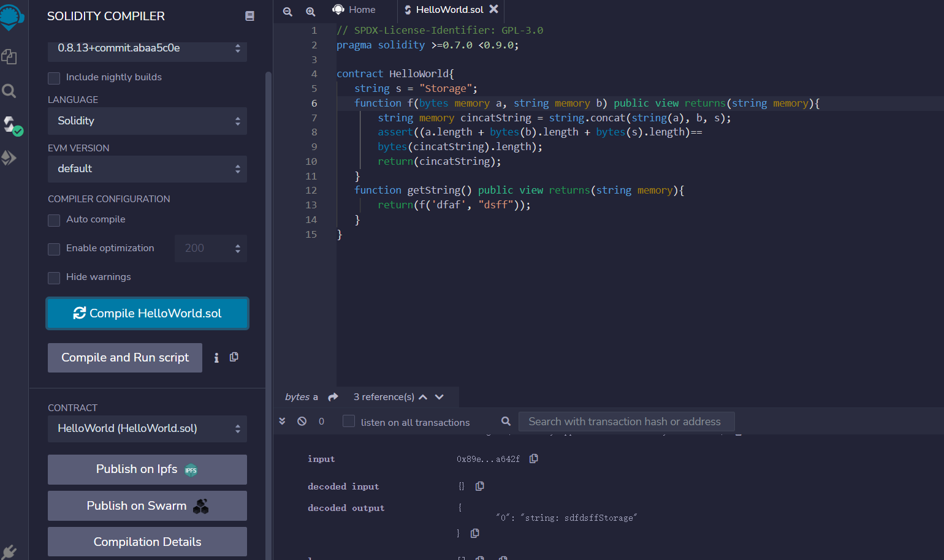Publish the contract on Ipfs

(x=147, y=469)
